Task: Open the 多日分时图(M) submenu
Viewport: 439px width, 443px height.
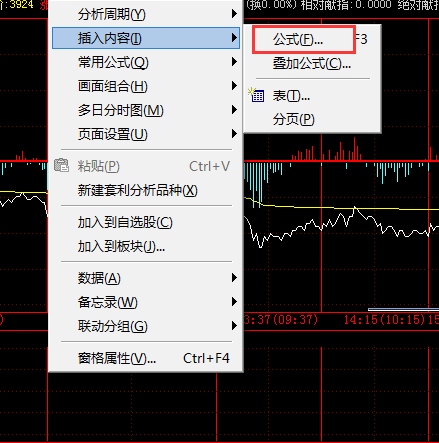Action: point(146,110)
